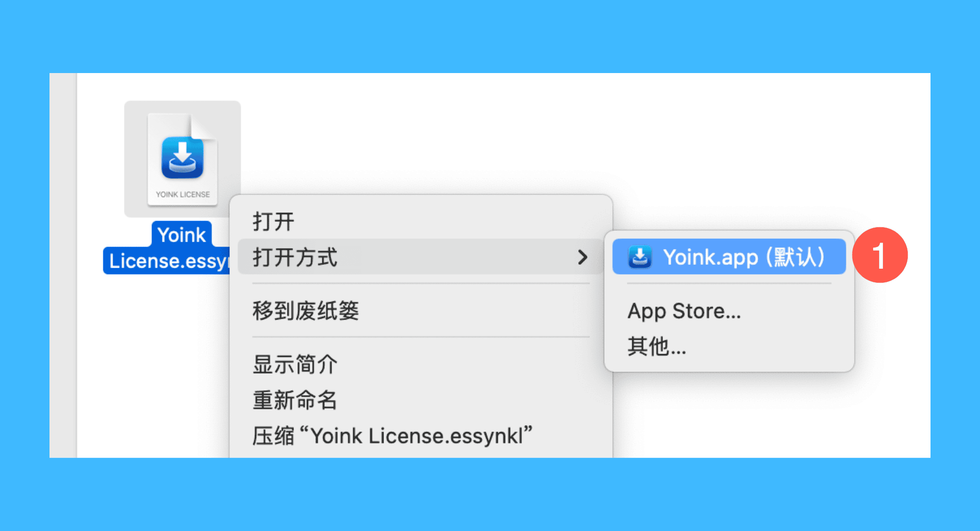Image resolution: width=980 pixels, height=531 pixels.
Task: Click the Yoink app icon in the submenu
Action: pyautogui.click(x=640, y=257)
